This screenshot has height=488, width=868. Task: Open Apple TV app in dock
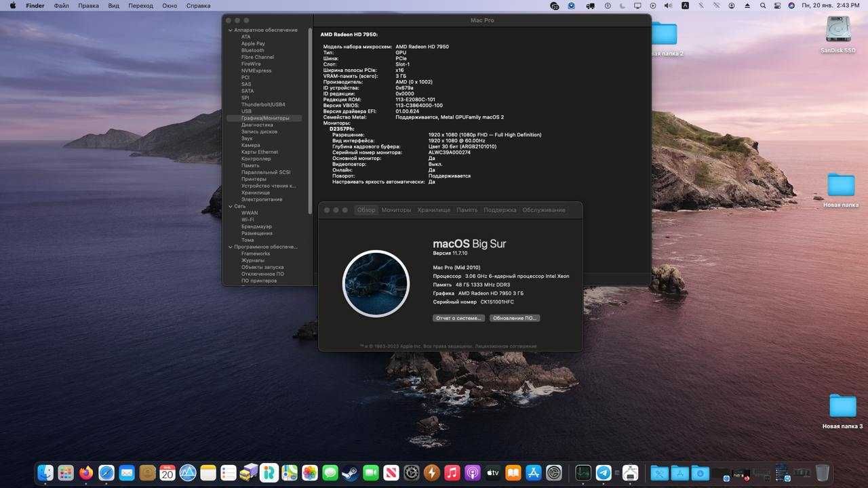(x=493, y=472)
